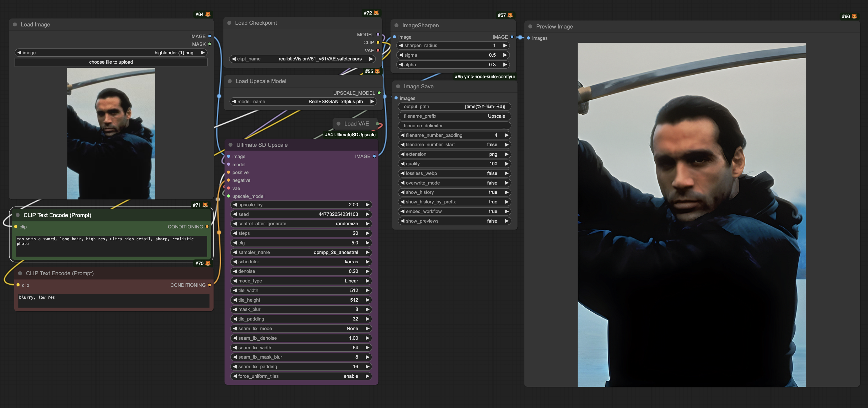
Task: Collapse the Preview Image node dot
Action: click(x=530, y=27)
